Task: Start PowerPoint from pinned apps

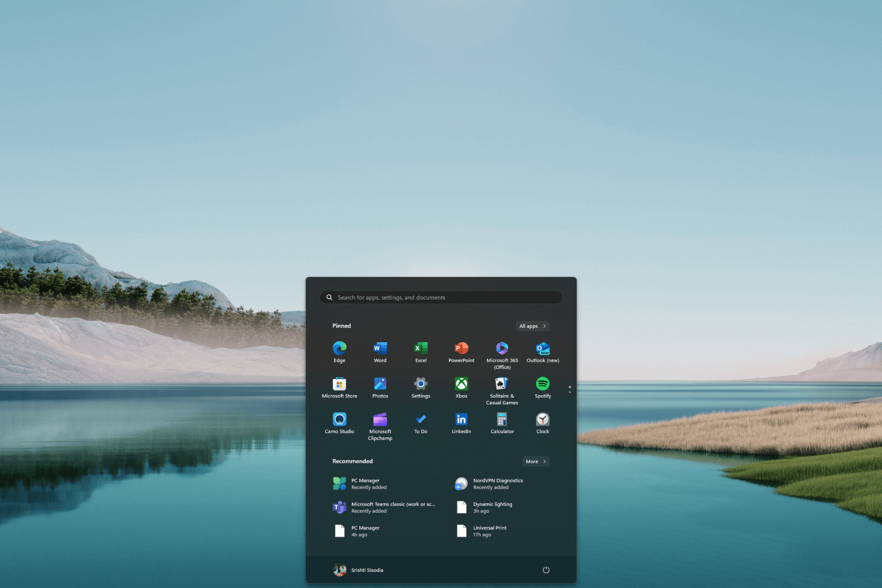Action: pyautogui.click(x=461, y=352)
